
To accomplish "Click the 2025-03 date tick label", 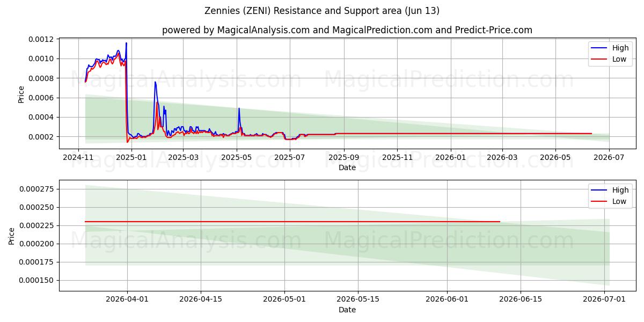I will [183, 157].
